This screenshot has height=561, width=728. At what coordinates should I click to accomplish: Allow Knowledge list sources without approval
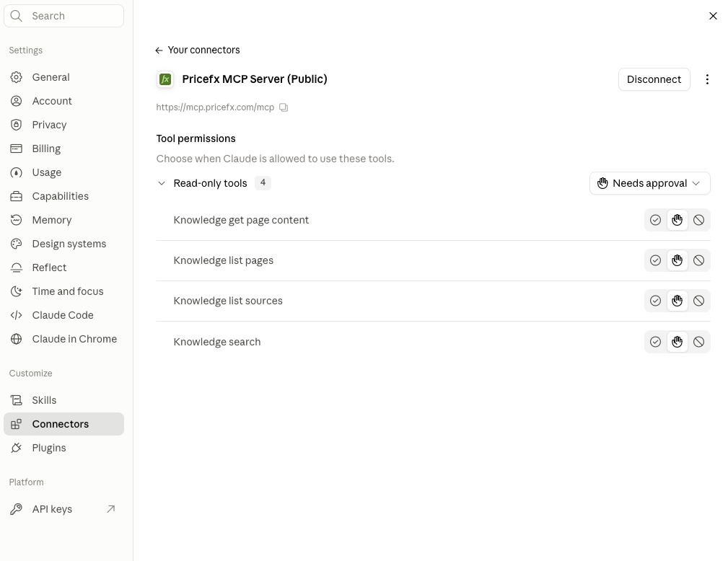pyautogui.click(x=655, y=301)
